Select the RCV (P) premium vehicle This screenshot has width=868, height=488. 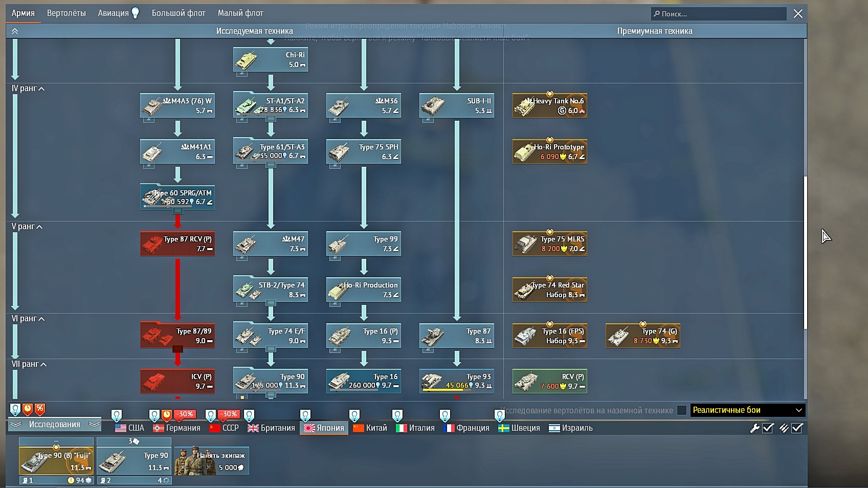click(x=550, y=381)
